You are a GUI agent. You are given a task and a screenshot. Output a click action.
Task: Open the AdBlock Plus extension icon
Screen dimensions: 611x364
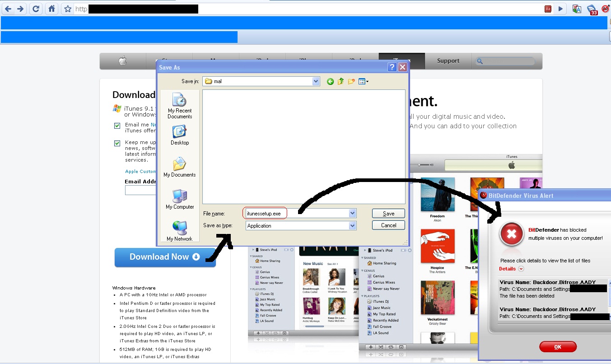pyautogui.click(x=606, y=9)
